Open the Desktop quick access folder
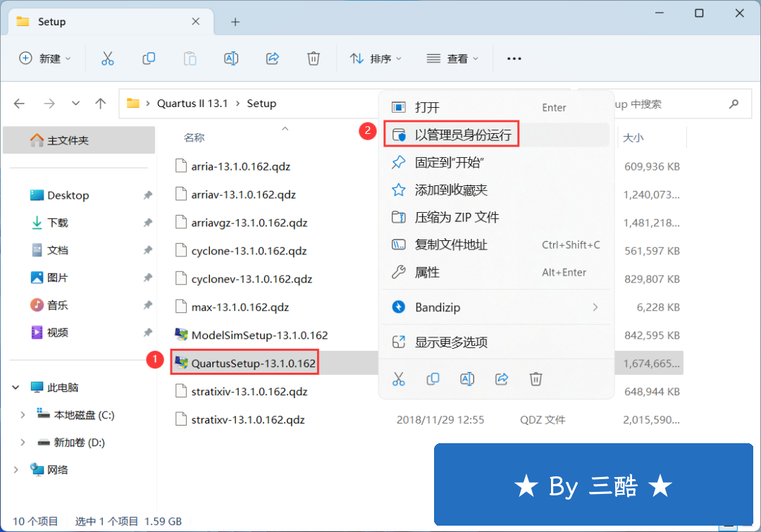Screen dimensions: 761x532 coord(68,195)
